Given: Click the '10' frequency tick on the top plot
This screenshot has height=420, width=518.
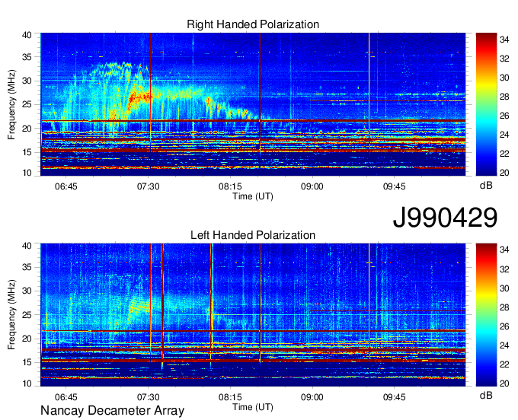Looking at the screenshot, I should pos(27,173).
